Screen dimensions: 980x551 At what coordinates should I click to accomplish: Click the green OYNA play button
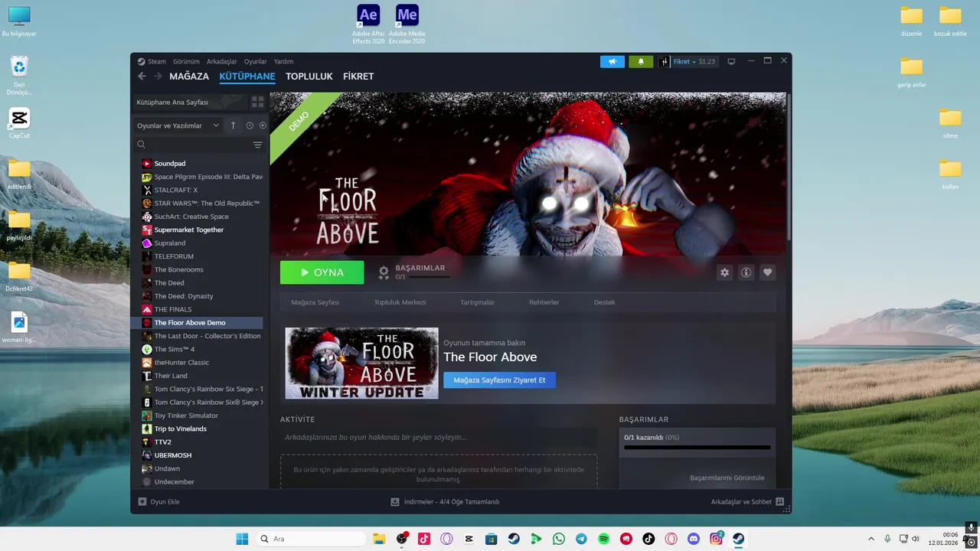[x=322, y=272]
